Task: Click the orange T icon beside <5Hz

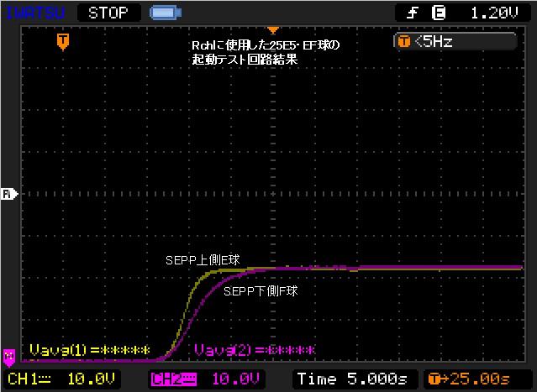Action: (x=403, y=42)
